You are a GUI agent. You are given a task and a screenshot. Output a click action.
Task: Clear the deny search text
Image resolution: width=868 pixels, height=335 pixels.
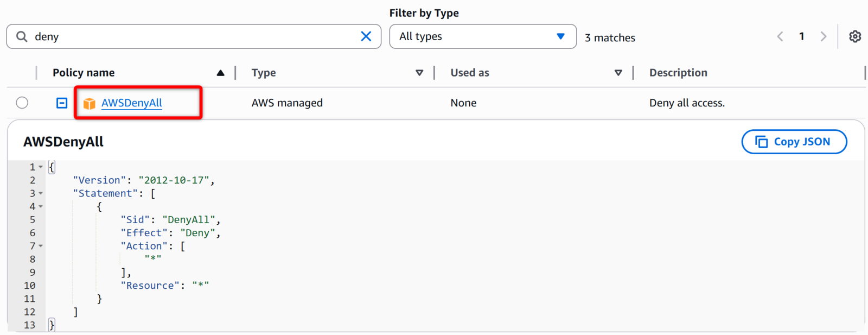(366, 36)
